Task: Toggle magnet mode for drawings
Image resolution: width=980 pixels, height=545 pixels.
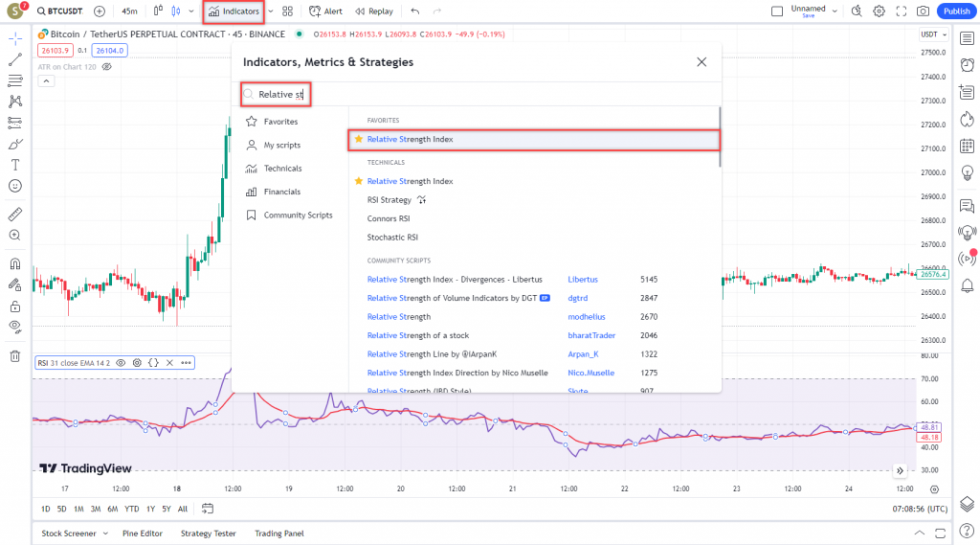Action: pyautogui.click(x=15, y=263)
